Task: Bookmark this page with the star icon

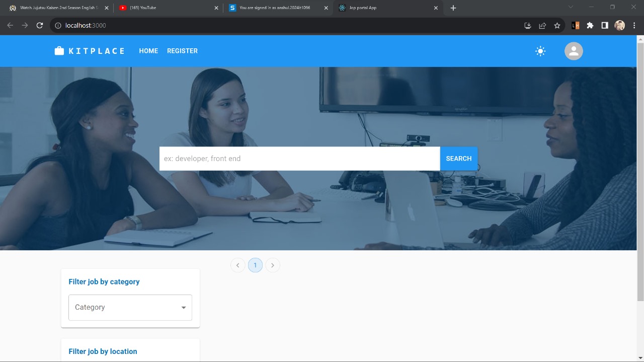Action: tap(557, 26)
